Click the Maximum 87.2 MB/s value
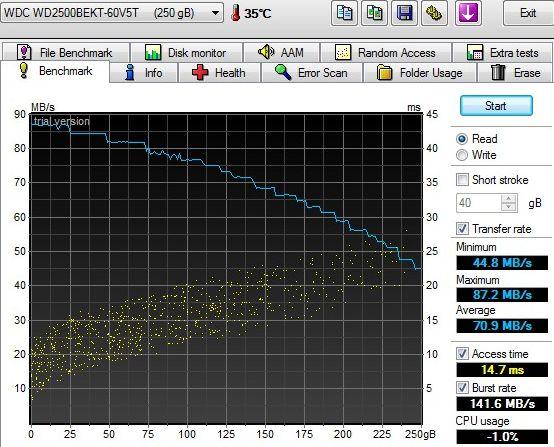 click(x=502, y=294)
